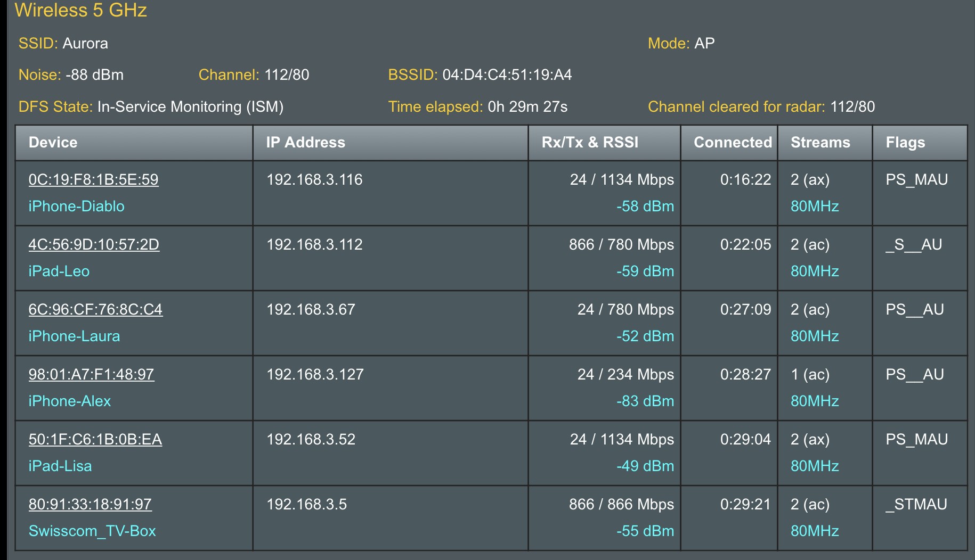Open MAC link 6C:96:CF:76:8C:C4
This screenshot has height=560, width=975.
click(95, 309)
